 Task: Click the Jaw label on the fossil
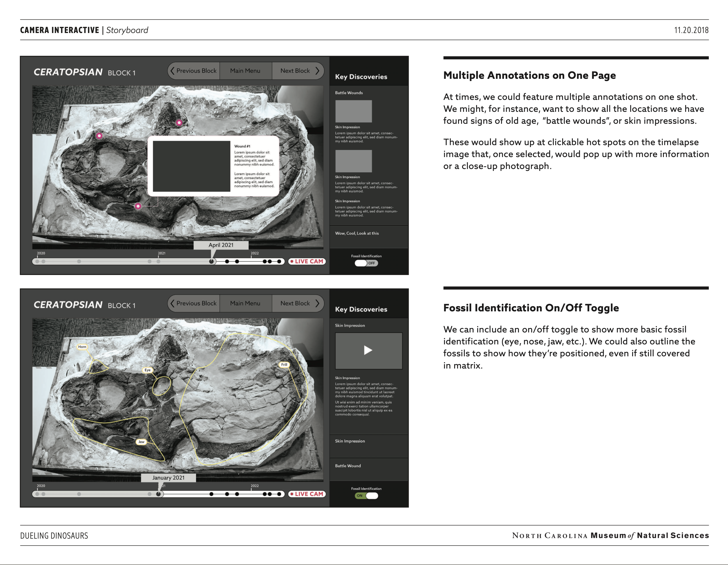(x=141, y=442)
